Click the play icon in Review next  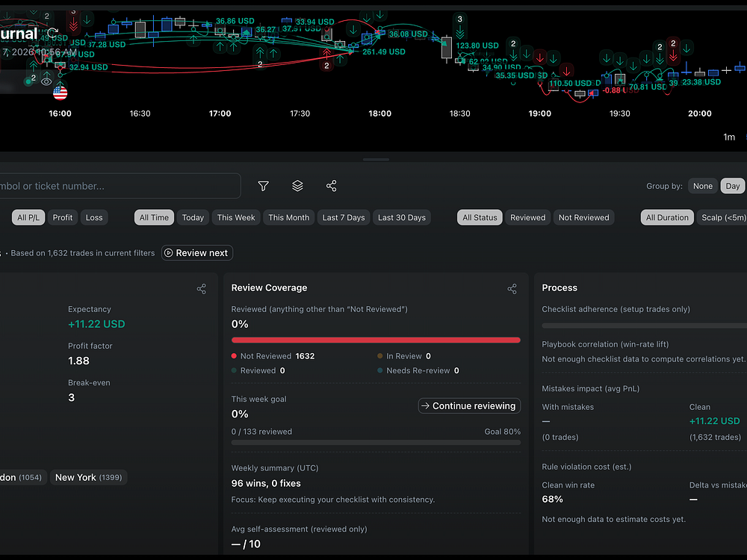click(169, 253)
